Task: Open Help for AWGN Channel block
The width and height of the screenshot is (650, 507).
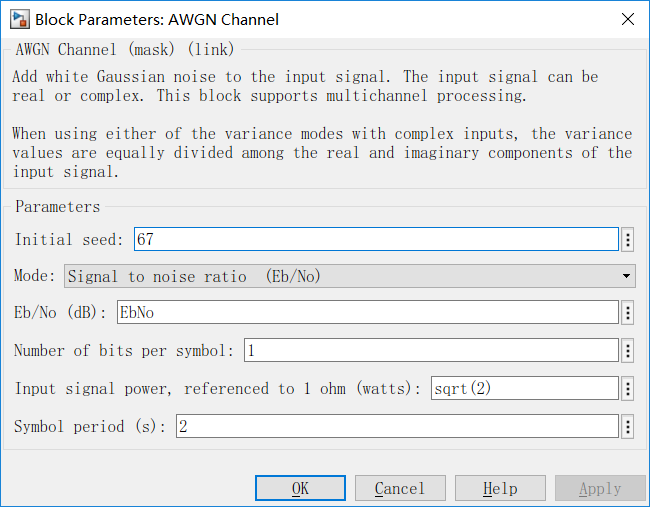Action: click(x=500, y=488)
